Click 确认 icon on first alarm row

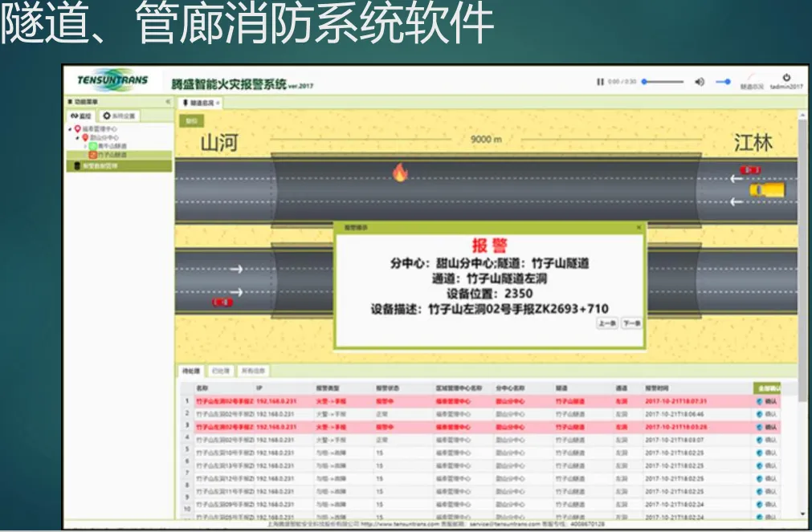coord(767,400)
